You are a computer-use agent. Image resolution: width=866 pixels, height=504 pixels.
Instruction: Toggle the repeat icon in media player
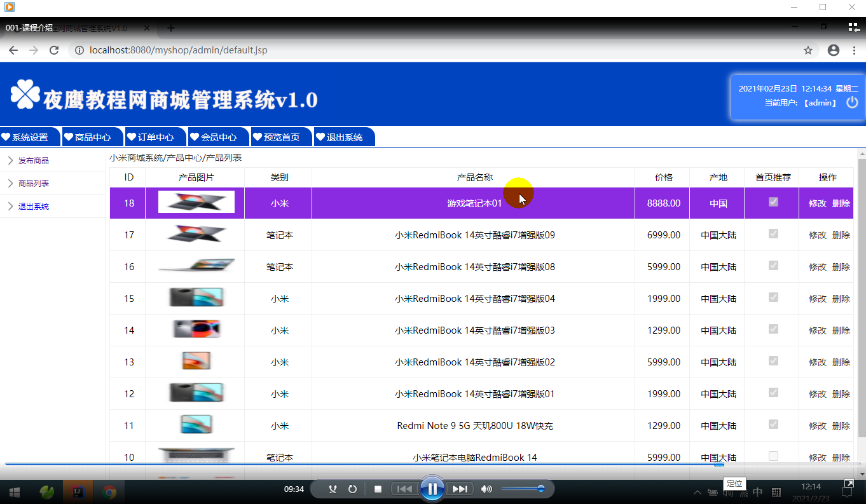tap(353, 489)
